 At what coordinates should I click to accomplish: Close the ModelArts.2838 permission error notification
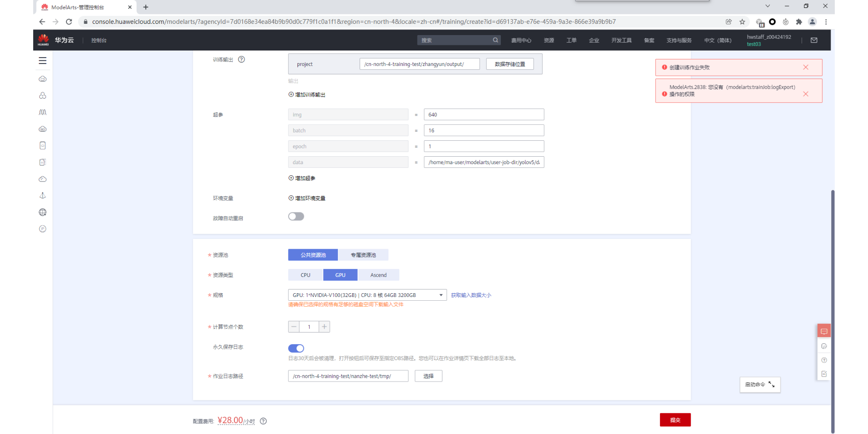coord(805,94)
